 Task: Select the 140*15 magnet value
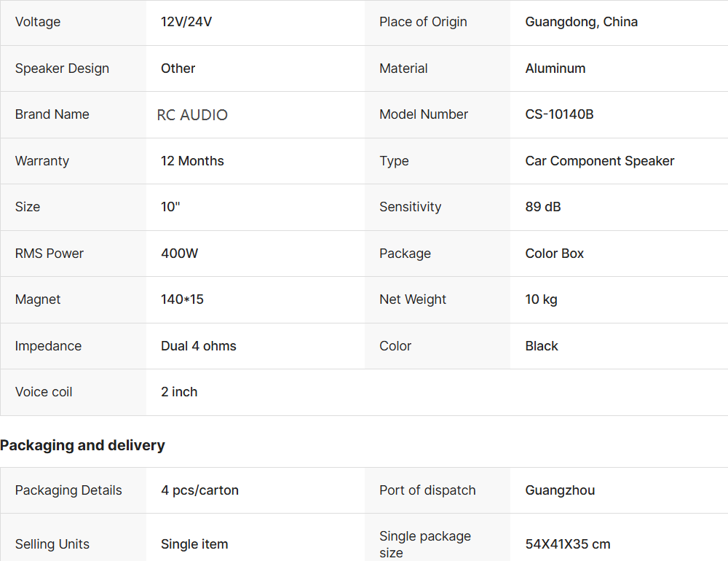182,299
